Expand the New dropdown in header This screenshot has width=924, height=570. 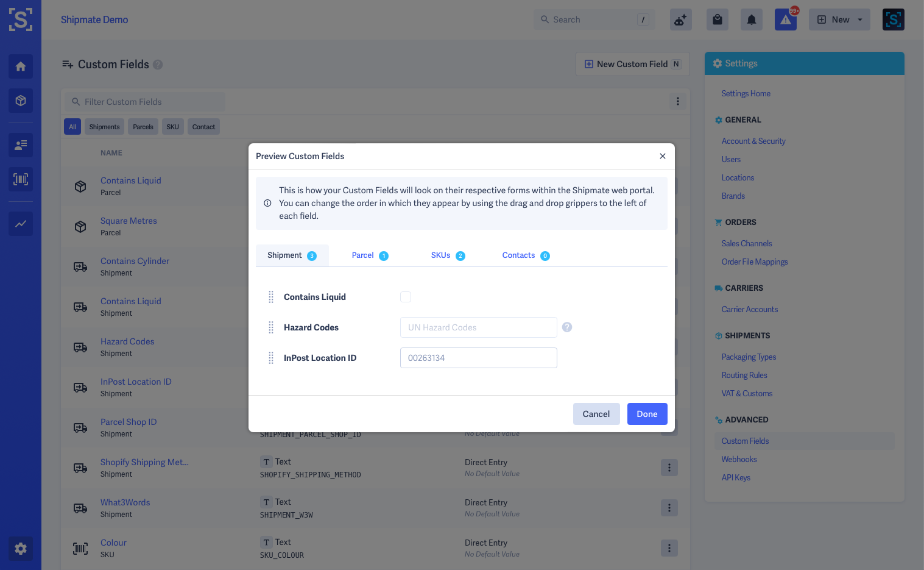point(840,20)
